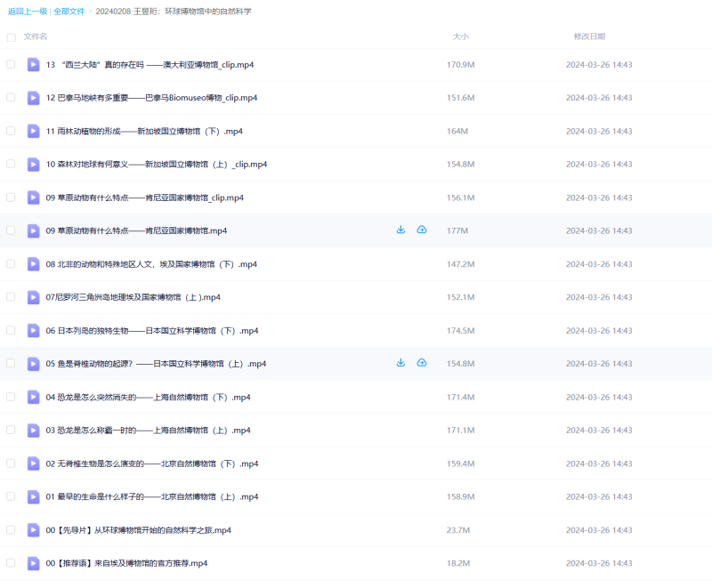This screenshot has width=712, height=588.
Task: Toggle the select-all checkbox beside 文件名
Action: 12,37
